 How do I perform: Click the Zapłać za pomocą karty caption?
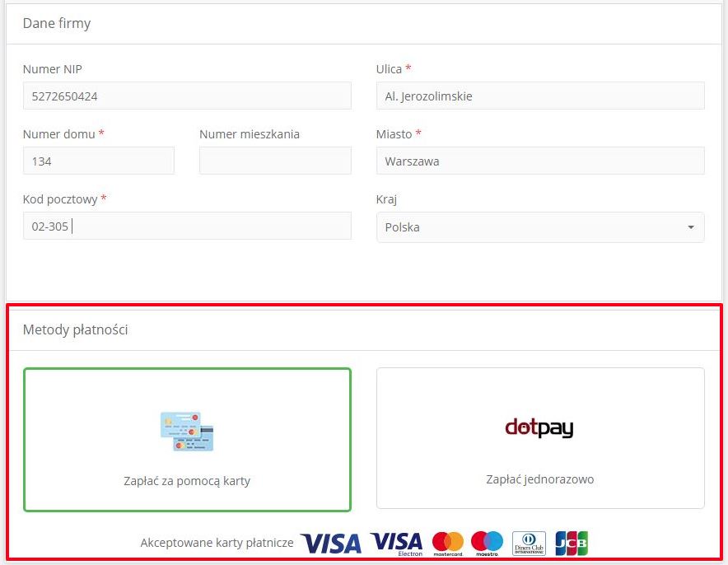187,481
